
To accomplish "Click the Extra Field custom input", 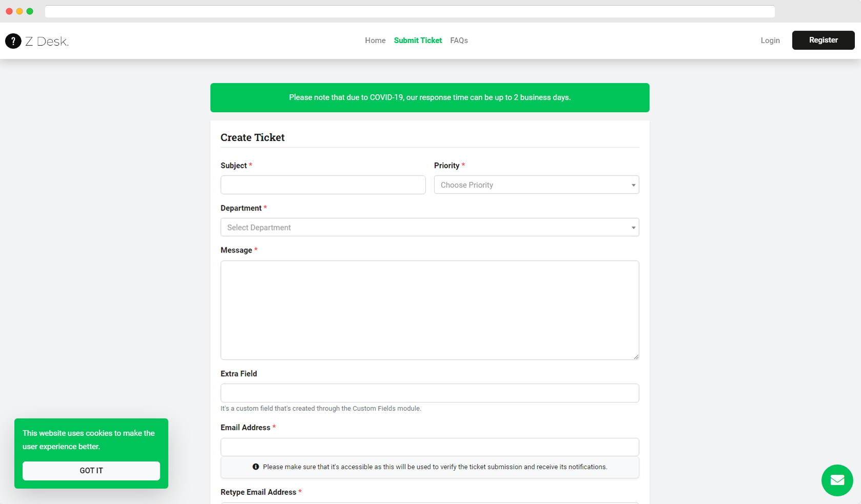I will (x=429, y=393).
